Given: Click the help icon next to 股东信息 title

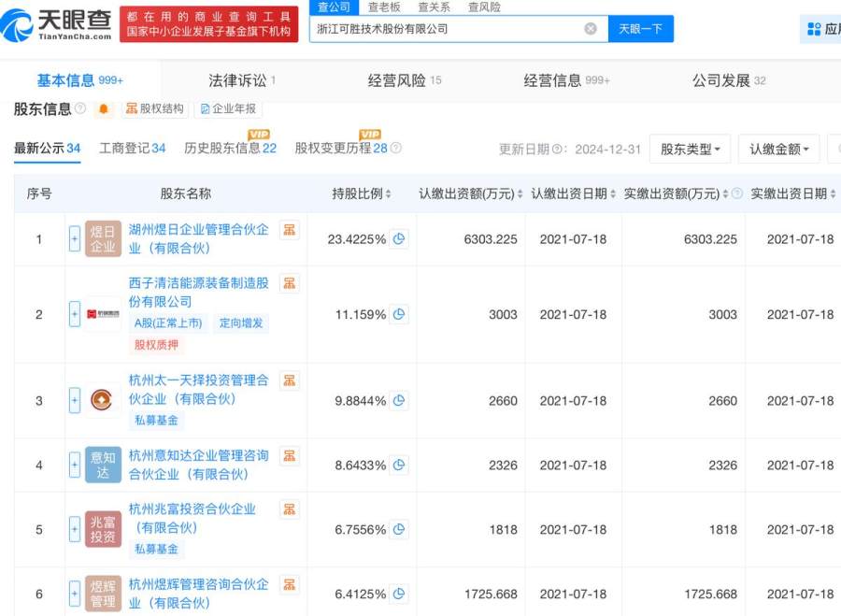Looking at the screenshot, I should coord(80,109).
